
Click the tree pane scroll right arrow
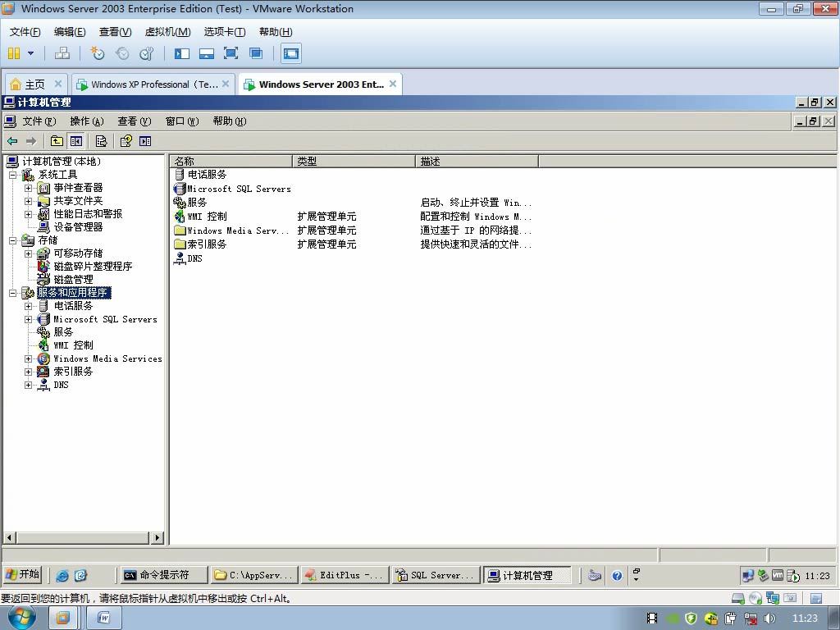pyautogui.click(x=157, y=537)
